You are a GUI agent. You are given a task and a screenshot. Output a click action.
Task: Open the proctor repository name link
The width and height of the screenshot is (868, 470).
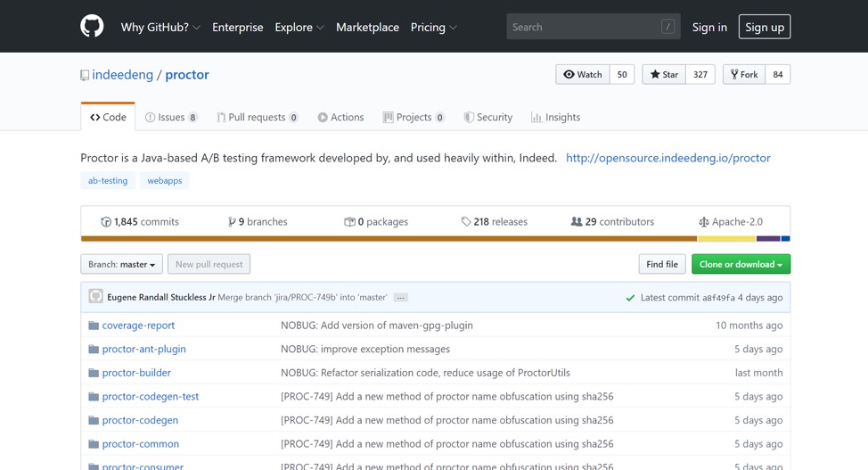[187, 75]
